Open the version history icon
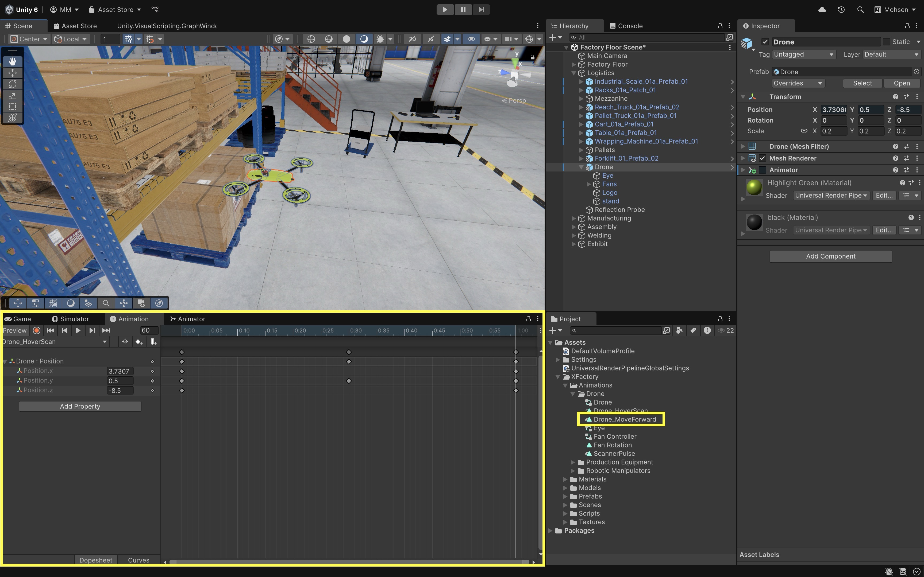This screenshot has height=577, width=924. point(841,10)
